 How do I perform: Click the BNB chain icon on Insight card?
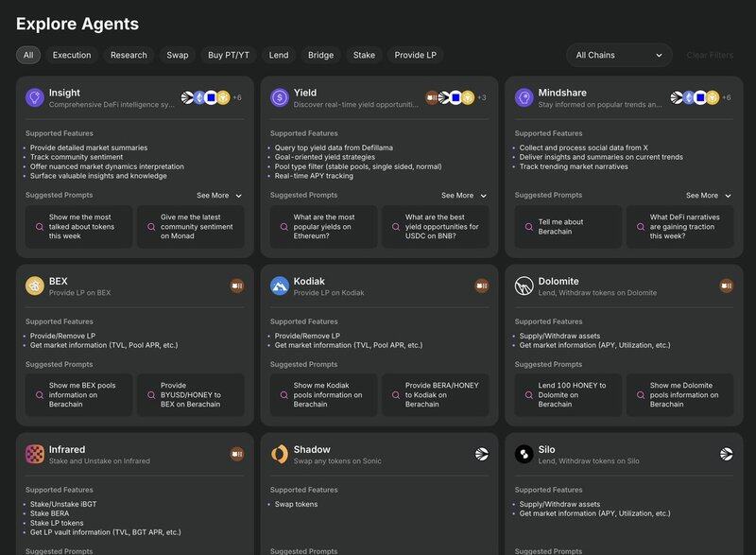(224, 98)
